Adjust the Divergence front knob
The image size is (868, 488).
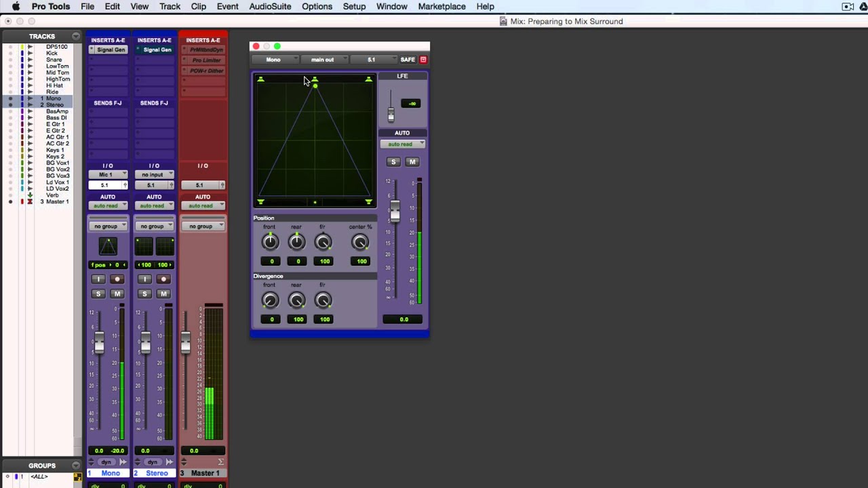[x=270, y=300]
